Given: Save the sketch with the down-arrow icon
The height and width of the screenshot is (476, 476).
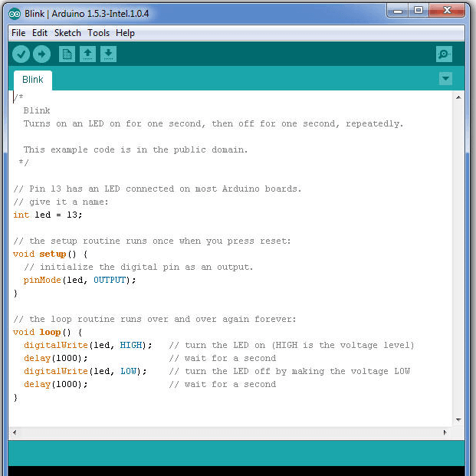Looking at the screenshot, I should click(x=108, y=54).
